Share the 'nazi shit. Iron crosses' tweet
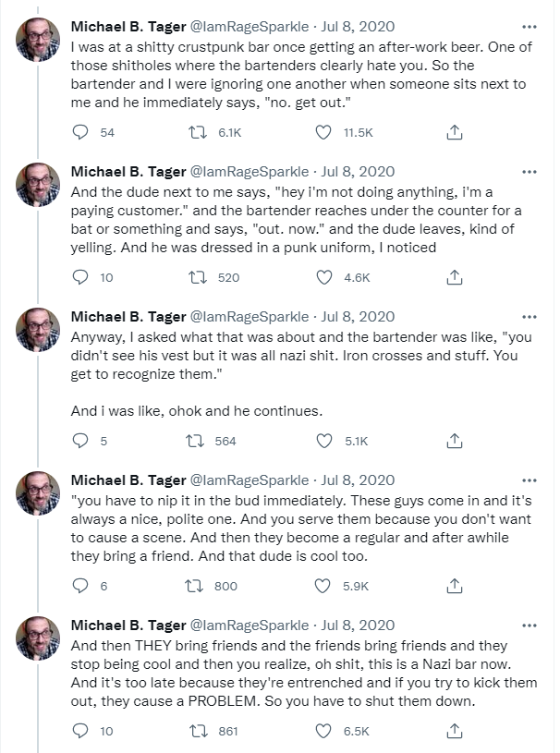The height and width of the screenshot is (753, 560). coord(454,441)
